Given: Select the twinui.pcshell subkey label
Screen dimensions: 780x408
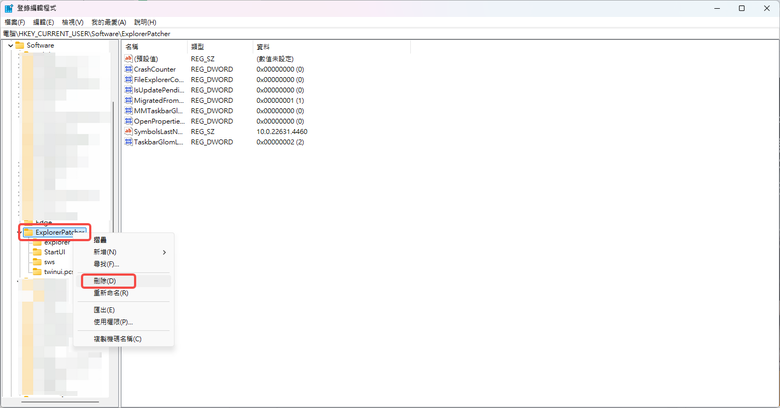Looking at the screenshot, I should point(59,272).
